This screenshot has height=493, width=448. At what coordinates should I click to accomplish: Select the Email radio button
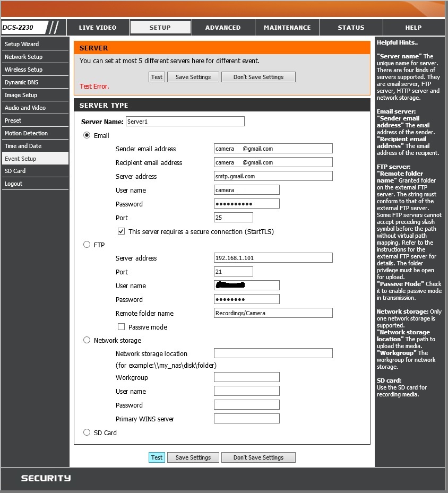87,135
